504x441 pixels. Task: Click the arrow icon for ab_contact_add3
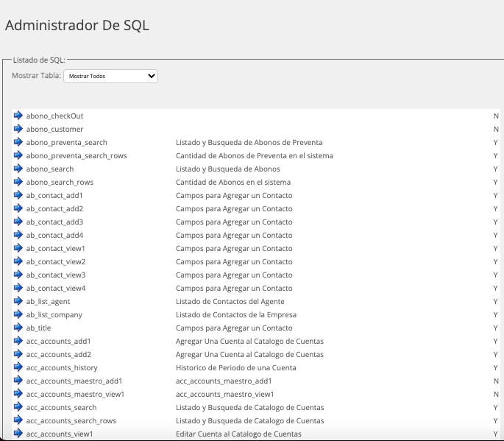pos(18,222)
